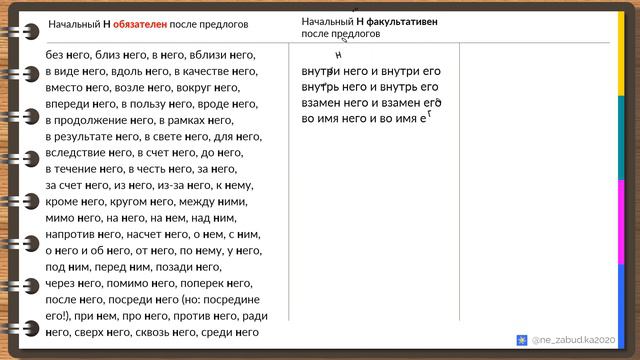
Task: Click the bold word 'факультативен' in right heading
Action: tap(402, 22)
